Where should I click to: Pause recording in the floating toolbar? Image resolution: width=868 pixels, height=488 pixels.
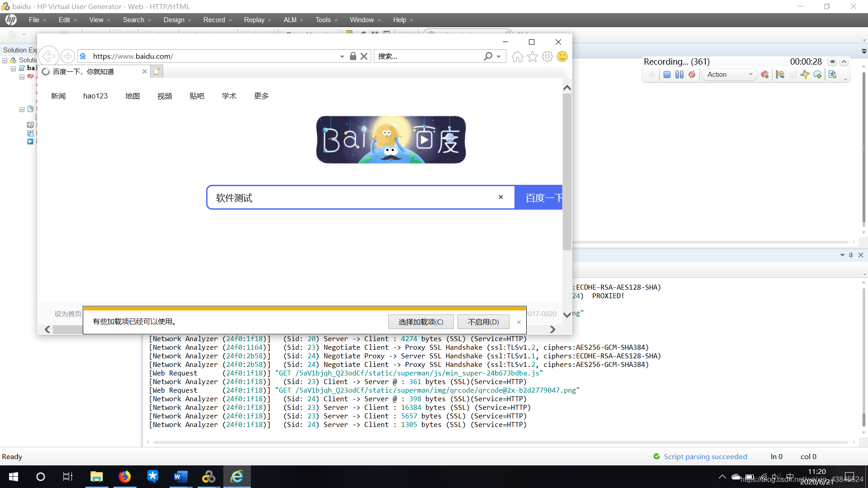679,75
